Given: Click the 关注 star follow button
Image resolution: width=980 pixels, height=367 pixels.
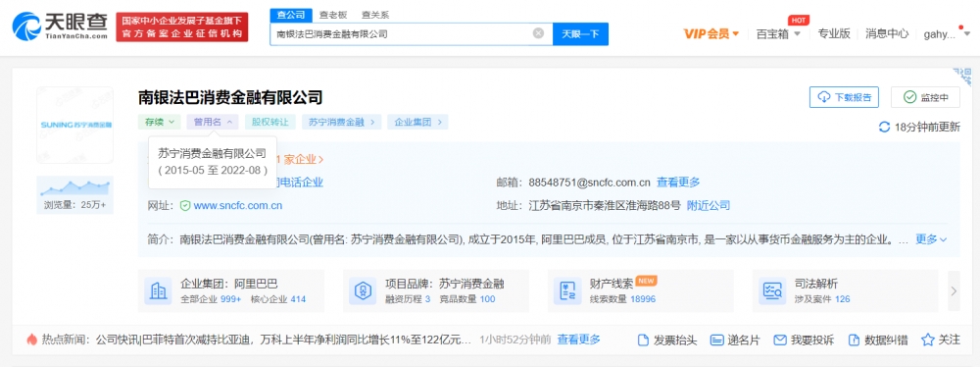Looking at the screenshot, I should (941, 341).
